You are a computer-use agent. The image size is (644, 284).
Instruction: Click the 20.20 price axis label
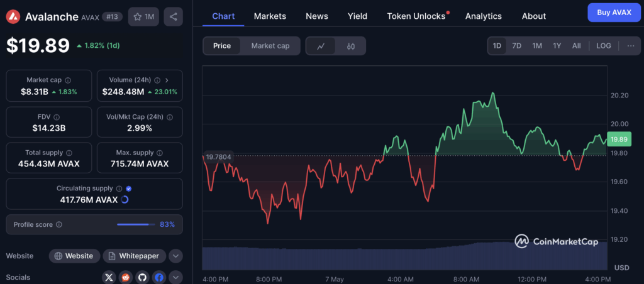click(619, 96)
